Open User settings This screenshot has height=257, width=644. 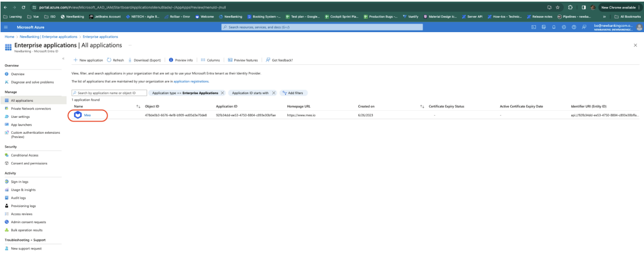pos(17,116)
